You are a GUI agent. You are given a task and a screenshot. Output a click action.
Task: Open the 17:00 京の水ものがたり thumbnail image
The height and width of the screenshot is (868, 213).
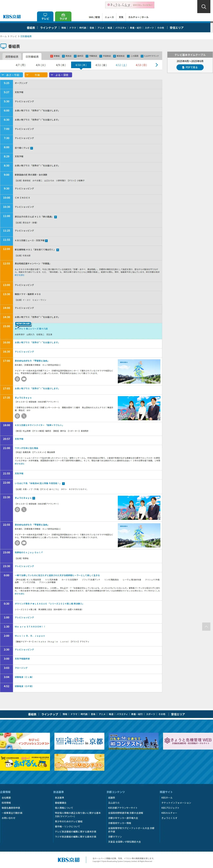[139, 371]
